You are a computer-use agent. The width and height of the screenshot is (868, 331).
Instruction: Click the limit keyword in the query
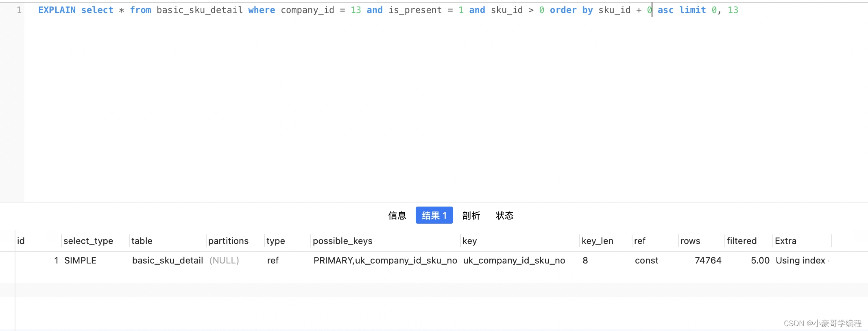pos(693,10)
